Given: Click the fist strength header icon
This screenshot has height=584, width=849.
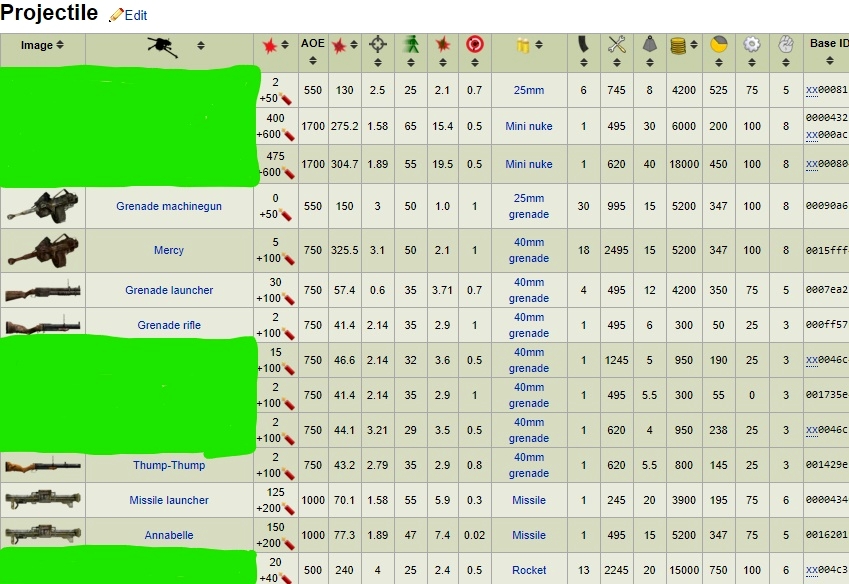Looking at the screenshot, I should [x=786, y=45].
